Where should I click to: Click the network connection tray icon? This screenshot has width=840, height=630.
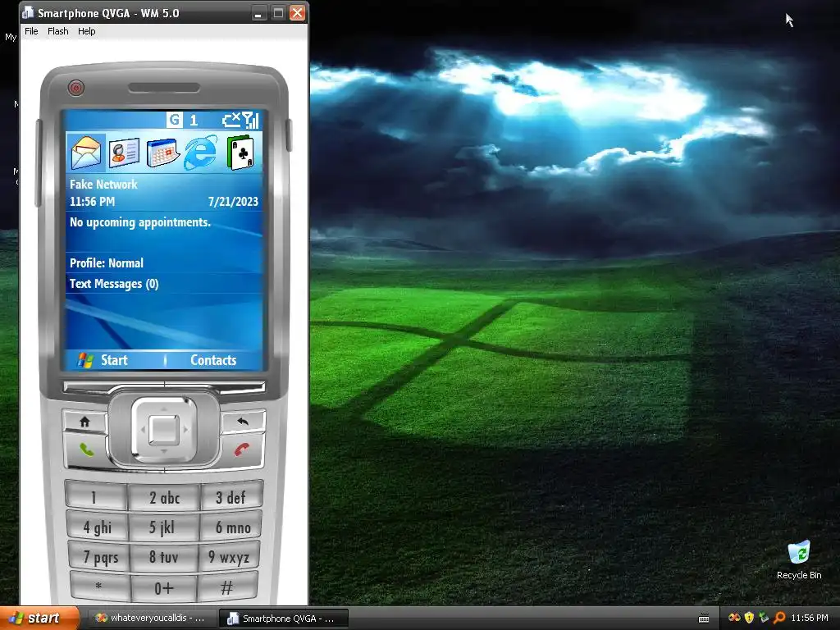(764, 618)
